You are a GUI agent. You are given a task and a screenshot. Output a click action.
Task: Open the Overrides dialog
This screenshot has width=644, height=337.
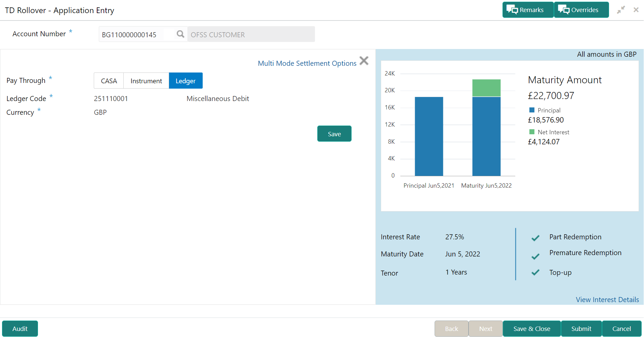(x=581, y=10)
